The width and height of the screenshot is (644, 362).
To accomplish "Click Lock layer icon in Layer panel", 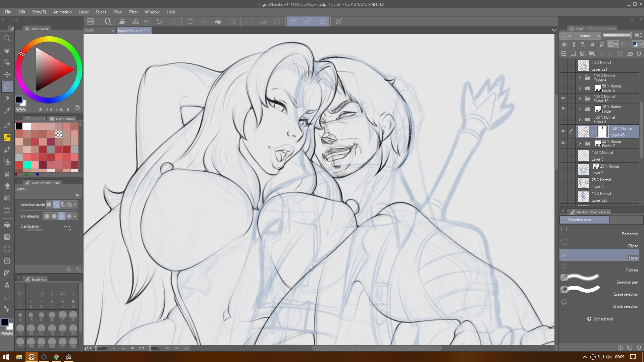I will pyautogui.click(x=593, y=44).
